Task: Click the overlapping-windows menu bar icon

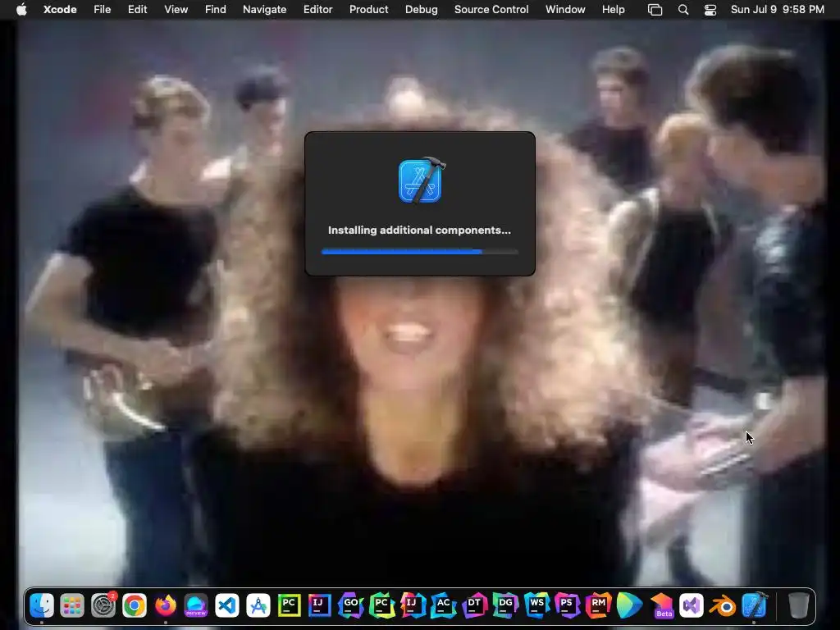Action: (x=655, y=10)
